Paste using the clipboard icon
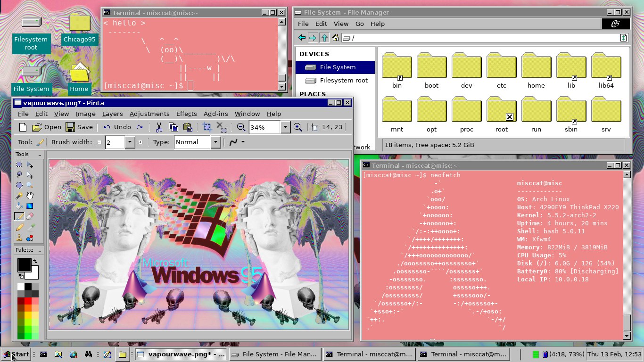The width and height of the screenshot is (644, 362). pyautogui.click(x=187, y=127)
